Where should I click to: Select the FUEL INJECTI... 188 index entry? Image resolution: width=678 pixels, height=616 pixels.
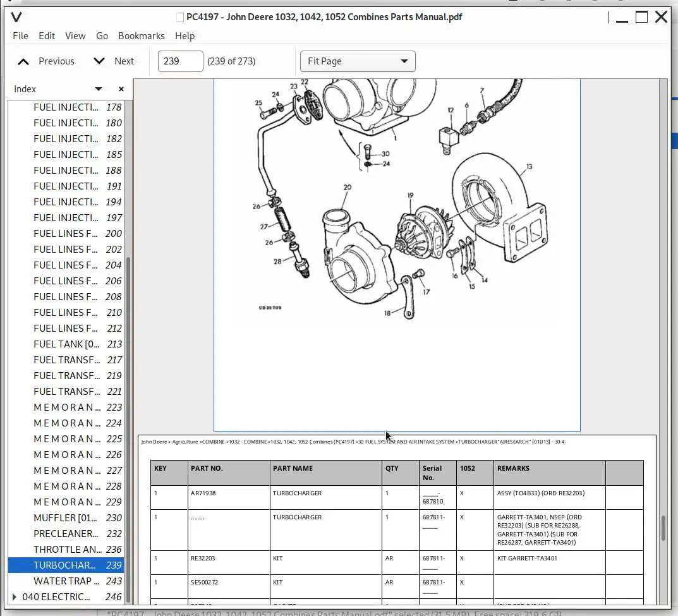[x=66, y=171]
